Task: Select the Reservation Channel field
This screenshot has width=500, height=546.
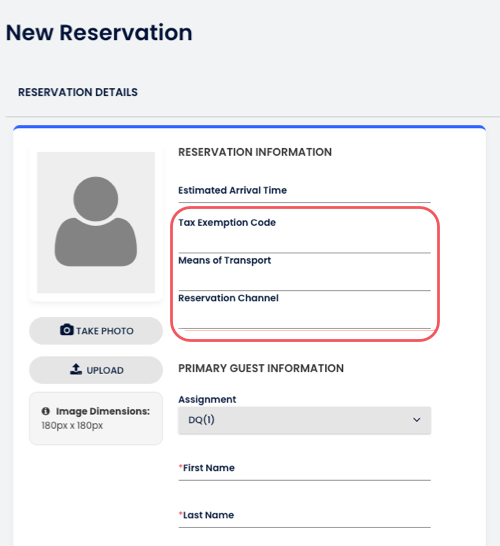Action: [304, 310]
